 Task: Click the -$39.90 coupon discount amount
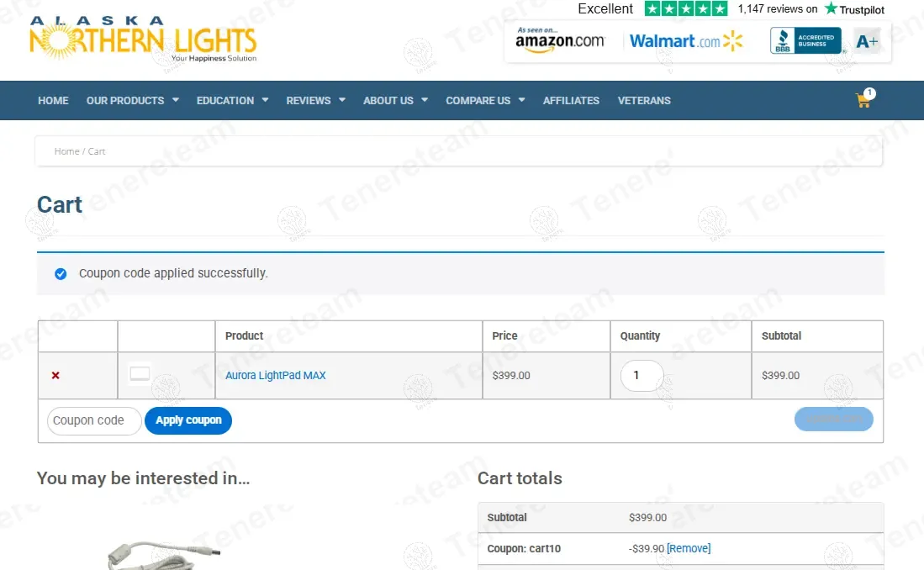point(647,548)
